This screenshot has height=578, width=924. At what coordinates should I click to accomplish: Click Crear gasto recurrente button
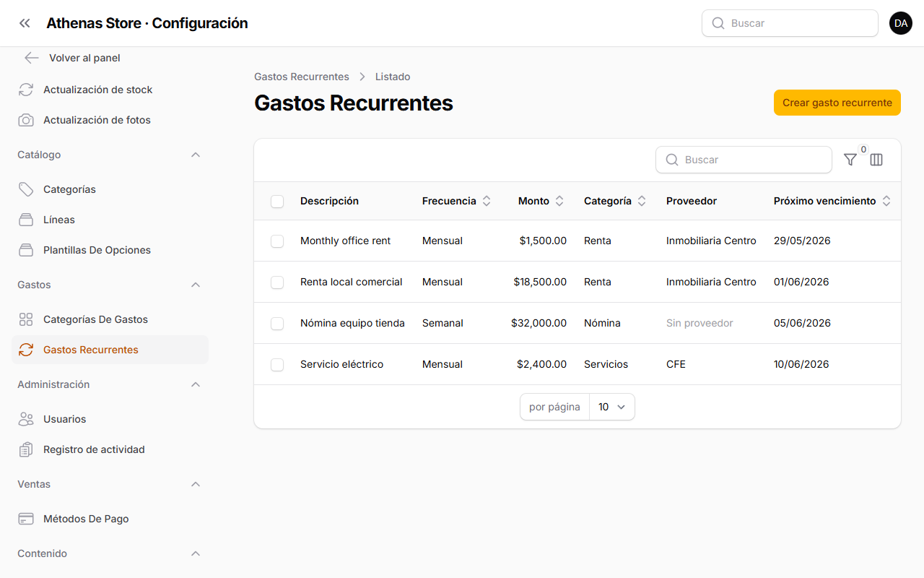pos(837,103)
